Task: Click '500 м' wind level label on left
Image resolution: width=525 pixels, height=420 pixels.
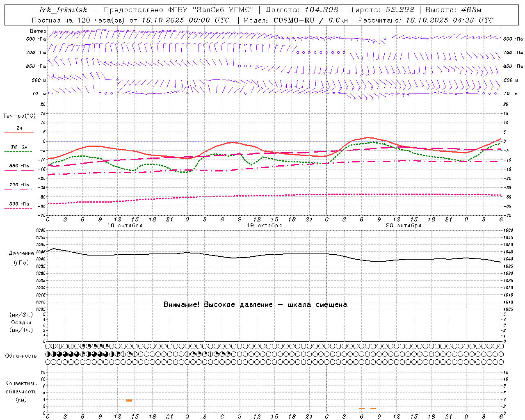Action: 39,80
